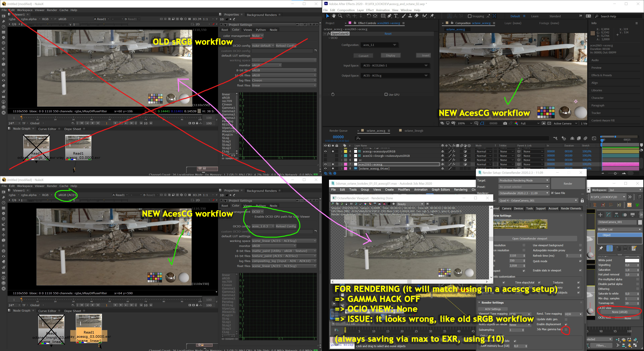Switch to the Modify panel icon in 3ds Max
This screenshot has height=351, width=644.
(x=608, y=215)
